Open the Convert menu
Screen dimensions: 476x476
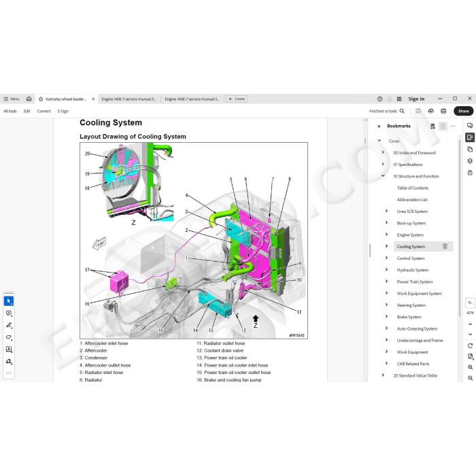[44, 111]
